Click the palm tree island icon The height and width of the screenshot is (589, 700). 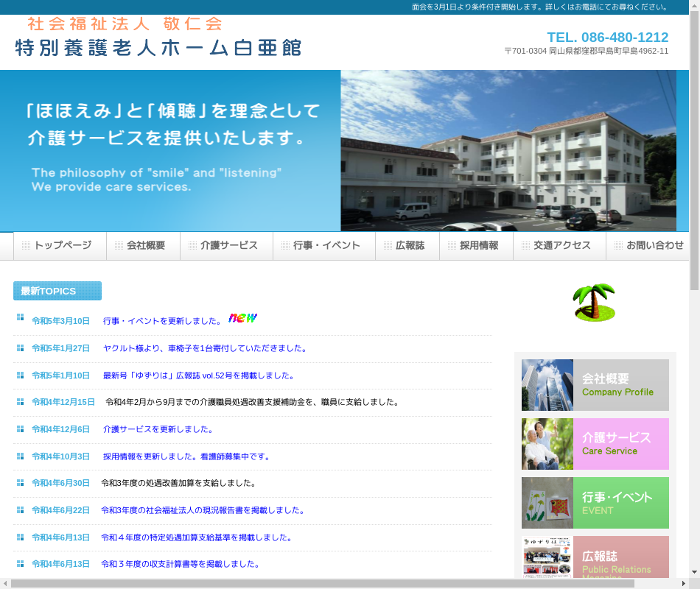coord(594,302)
